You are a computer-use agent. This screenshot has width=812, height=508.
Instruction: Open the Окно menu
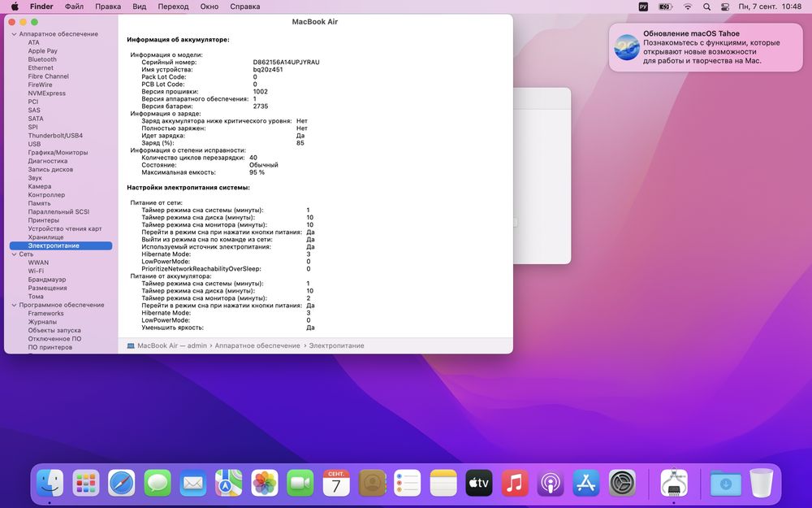[x=209, y=7]
